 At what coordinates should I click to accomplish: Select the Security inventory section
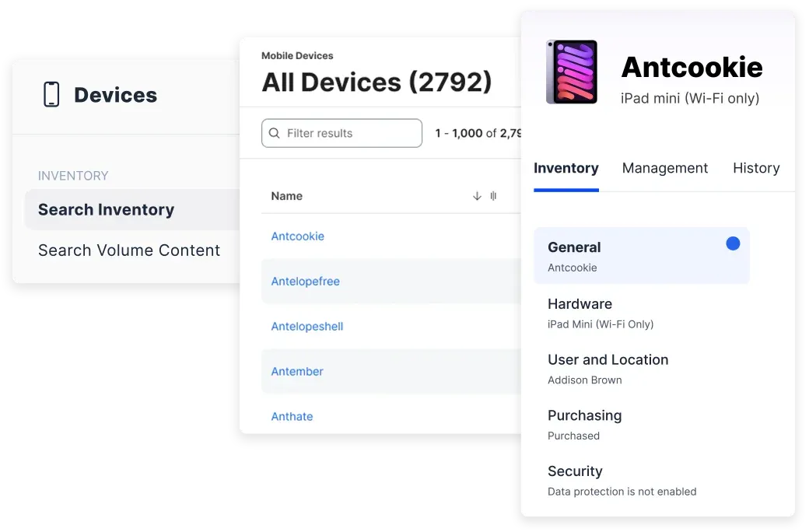click(641, 481)
